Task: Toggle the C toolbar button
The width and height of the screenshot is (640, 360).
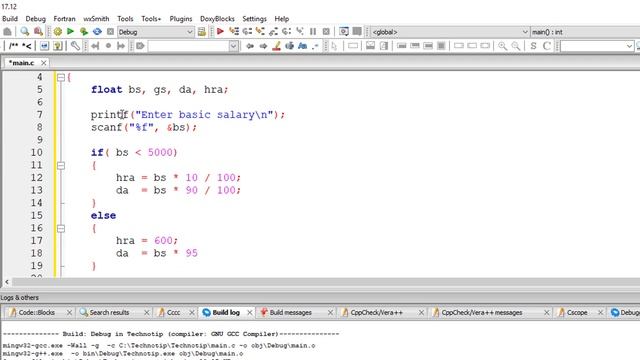Action: pos(547,46)
